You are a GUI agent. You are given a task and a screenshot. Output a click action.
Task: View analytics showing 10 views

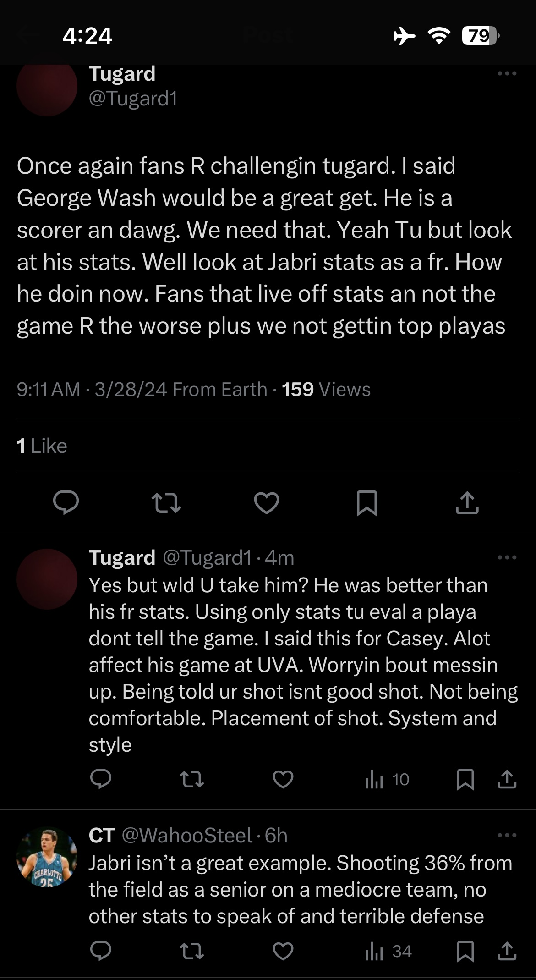tap(388, 779)
